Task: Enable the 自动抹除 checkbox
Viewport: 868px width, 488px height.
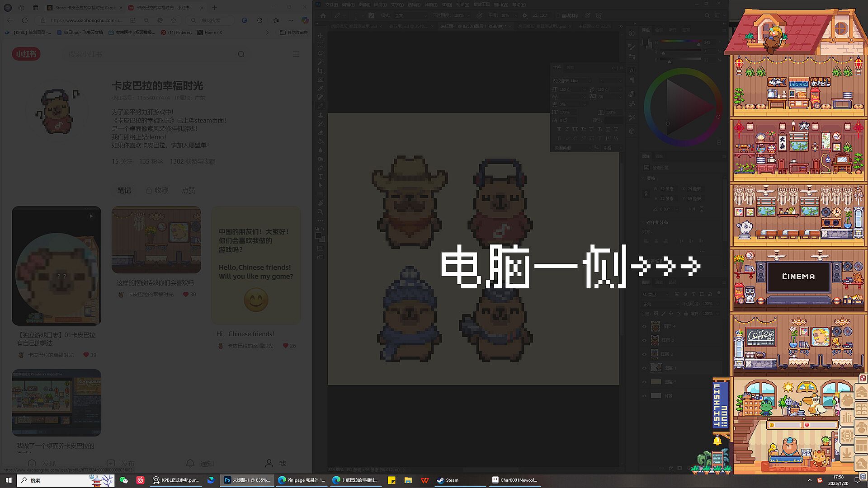Action: pos(558,15)
